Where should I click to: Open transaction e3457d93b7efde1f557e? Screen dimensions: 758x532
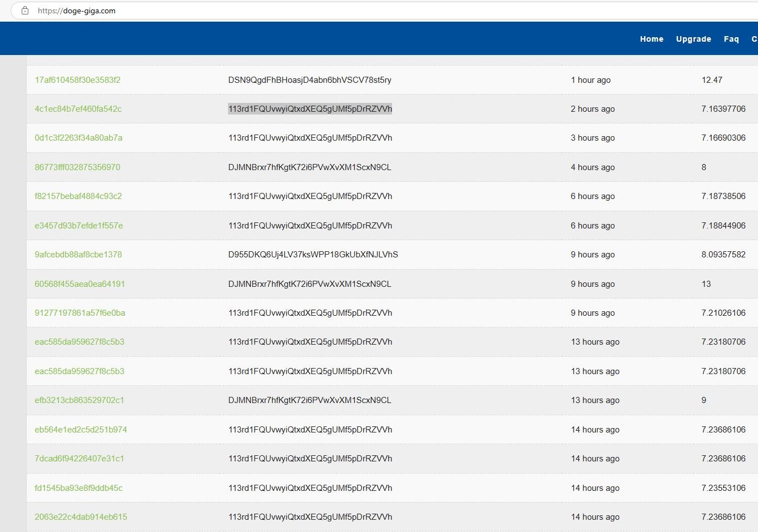[x=78, y=226]
